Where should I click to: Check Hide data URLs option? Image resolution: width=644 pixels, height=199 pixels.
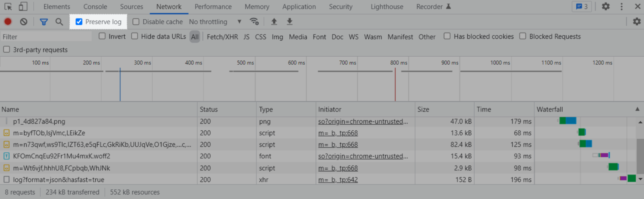(x=135, y=36)
